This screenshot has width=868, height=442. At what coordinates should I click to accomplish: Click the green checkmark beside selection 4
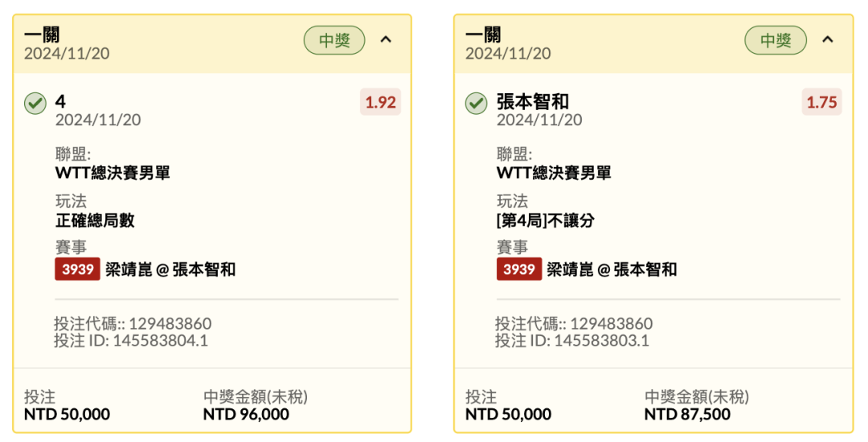(35, 104)
